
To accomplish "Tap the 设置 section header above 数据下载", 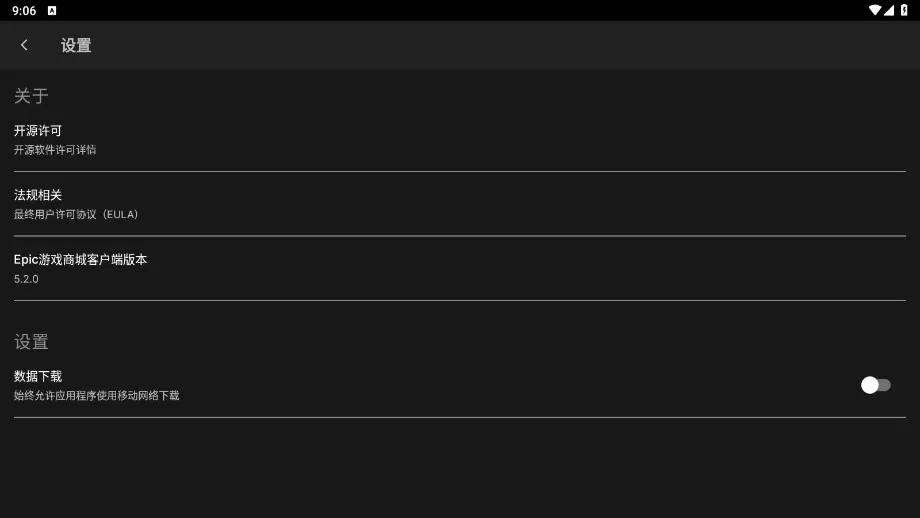I will [x=31, y=341].
